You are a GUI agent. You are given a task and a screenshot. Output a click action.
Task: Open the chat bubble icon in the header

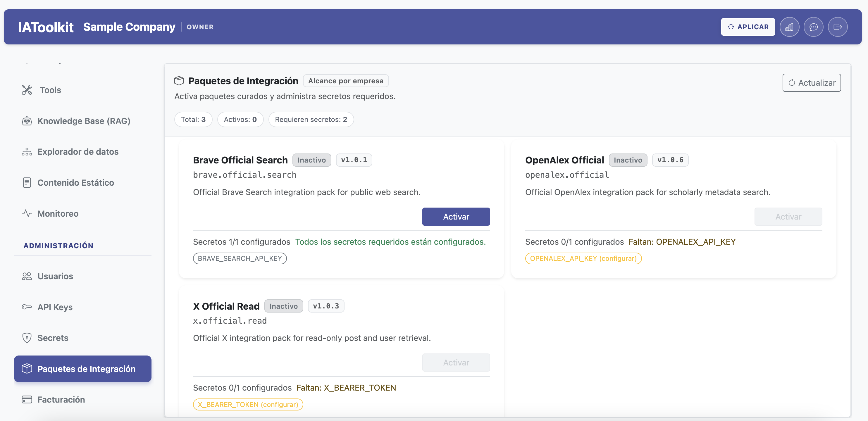[814, 27]
